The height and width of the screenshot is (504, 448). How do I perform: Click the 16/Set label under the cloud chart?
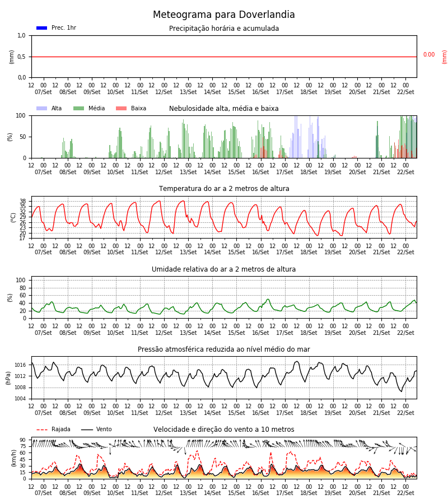260,172
